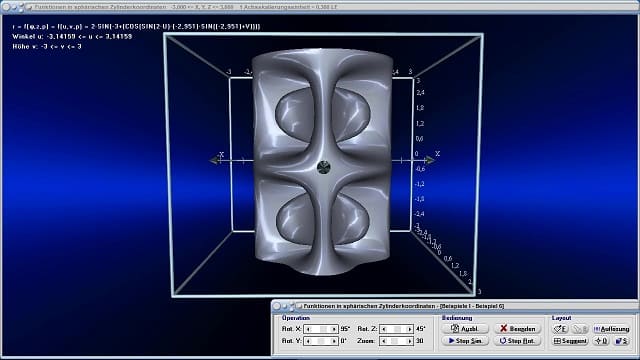Stop rotation with Stop Rot. button
Screen dimensions: 640x360
517,341
